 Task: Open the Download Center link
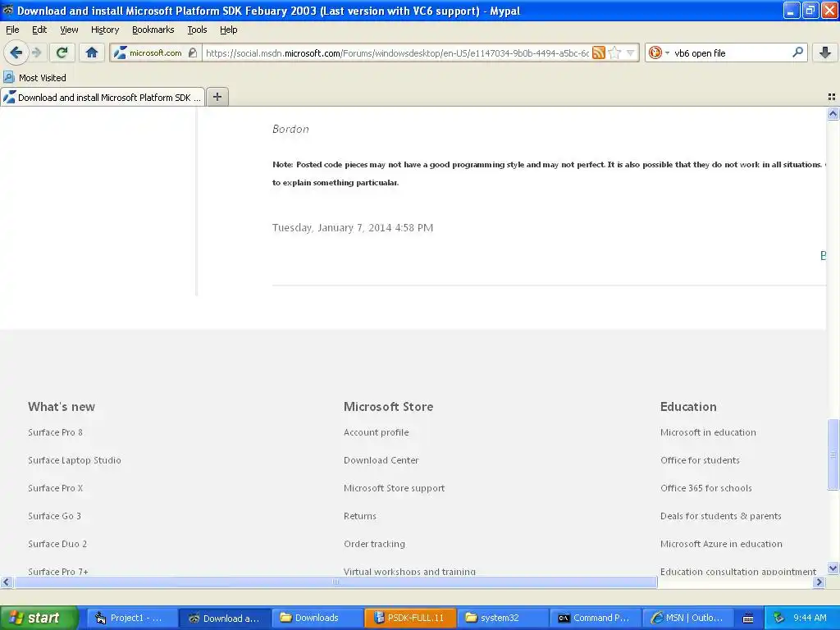pyautogui.click(x=381, y=460)
